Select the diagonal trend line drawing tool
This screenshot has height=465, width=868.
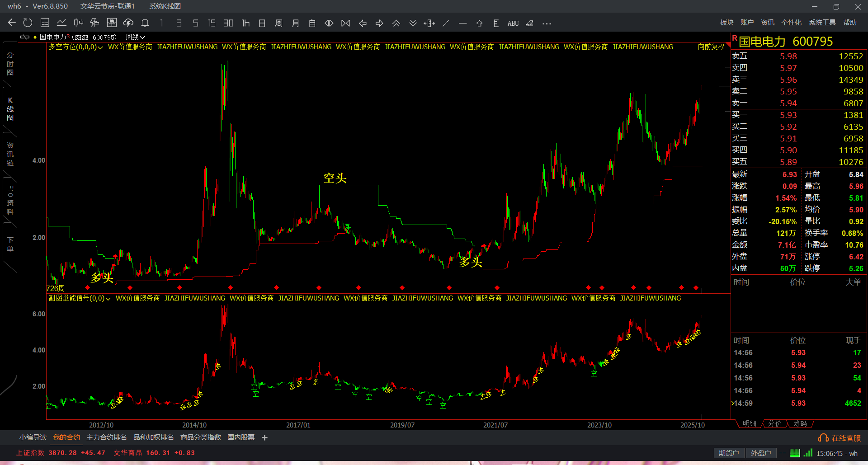coord(446,23)
